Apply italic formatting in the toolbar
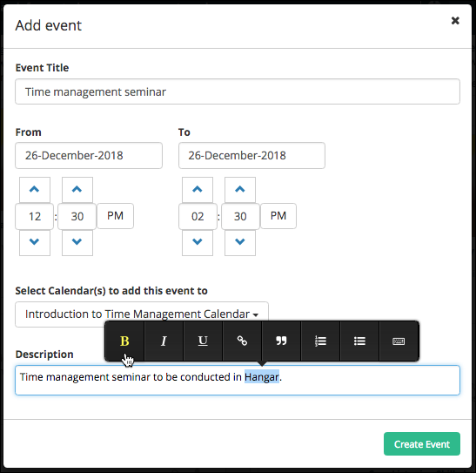The image size is (476, 473). click(164, 341)
